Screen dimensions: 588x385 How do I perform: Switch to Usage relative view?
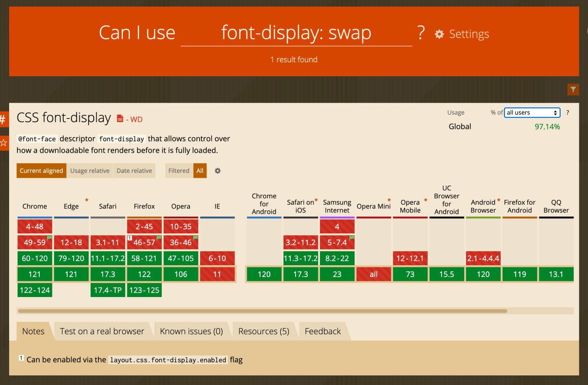point(90,171)
